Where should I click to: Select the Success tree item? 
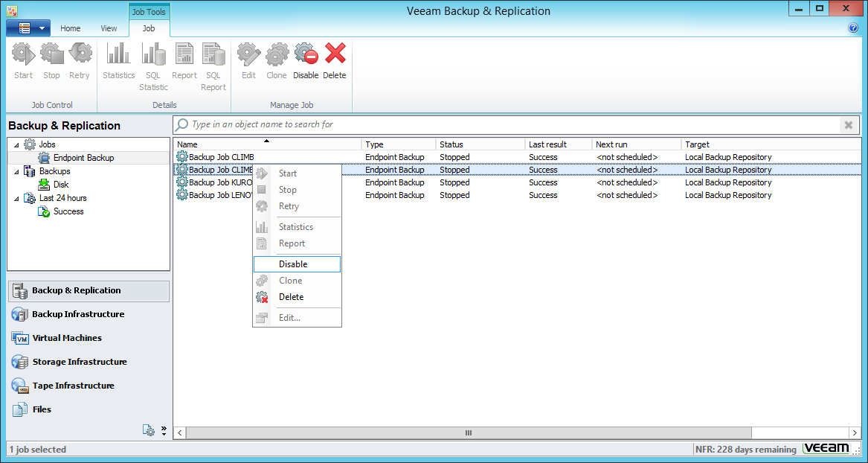point(68,211)
